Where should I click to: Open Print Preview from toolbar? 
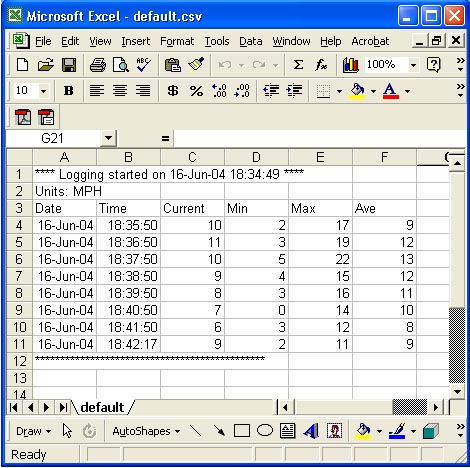120,65
